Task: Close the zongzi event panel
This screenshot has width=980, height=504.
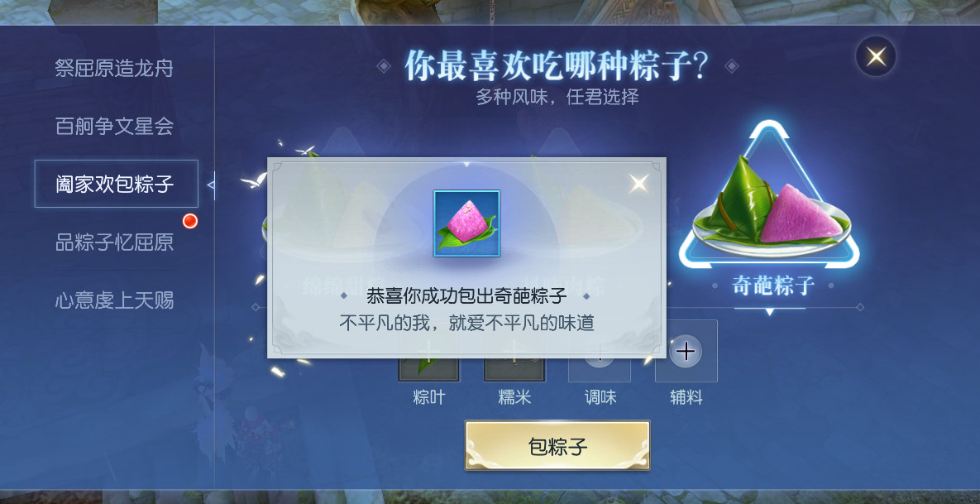Action: click(x=876, y=57)
